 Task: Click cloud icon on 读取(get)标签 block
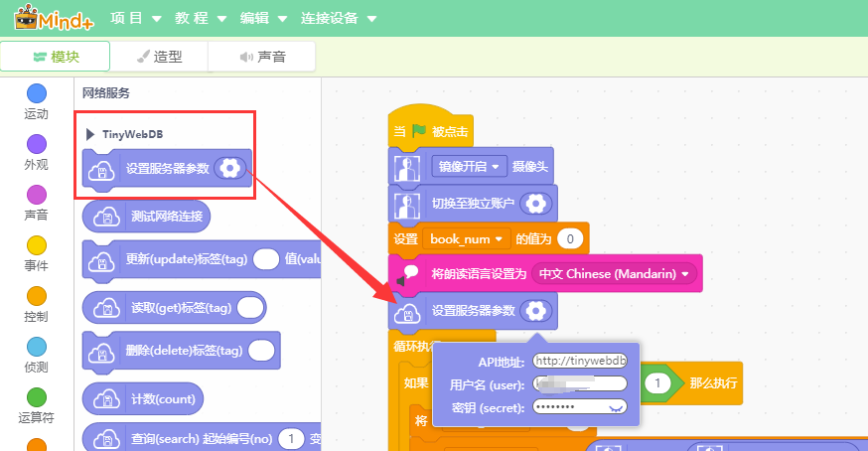click(107, 308)
